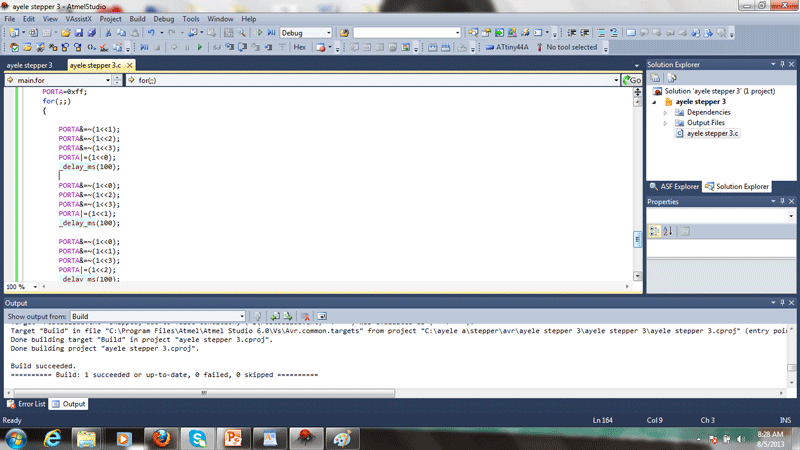Choose debugger via No tool selected
Screen dimensions: 800x450
click(566, 47)
